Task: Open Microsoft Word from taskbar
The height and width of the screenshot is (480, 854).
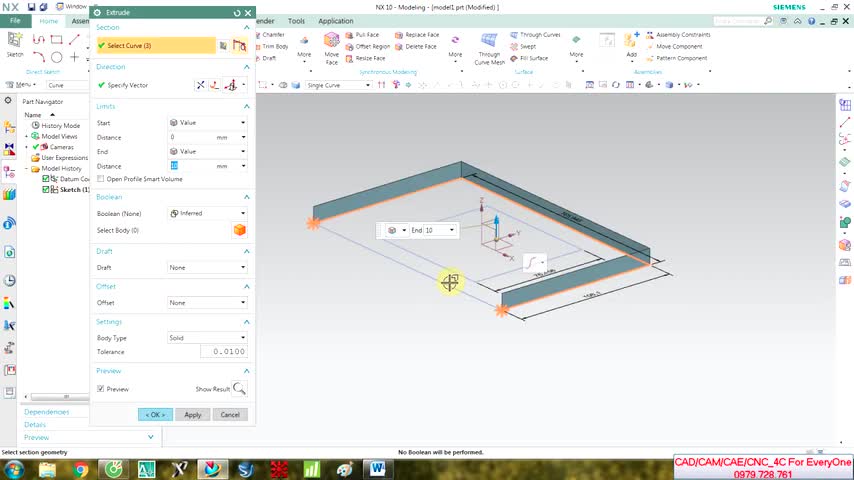Action: click(377, 469)
